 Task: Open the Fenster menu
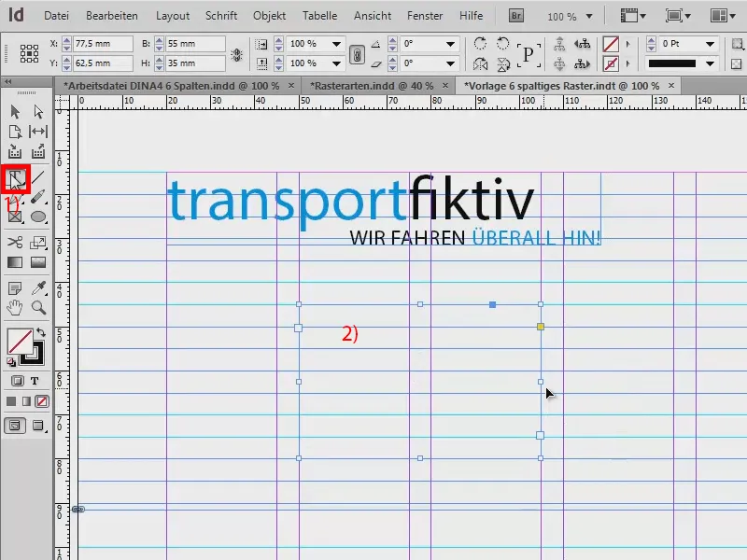pyautogui.click(x=424, y=15)
